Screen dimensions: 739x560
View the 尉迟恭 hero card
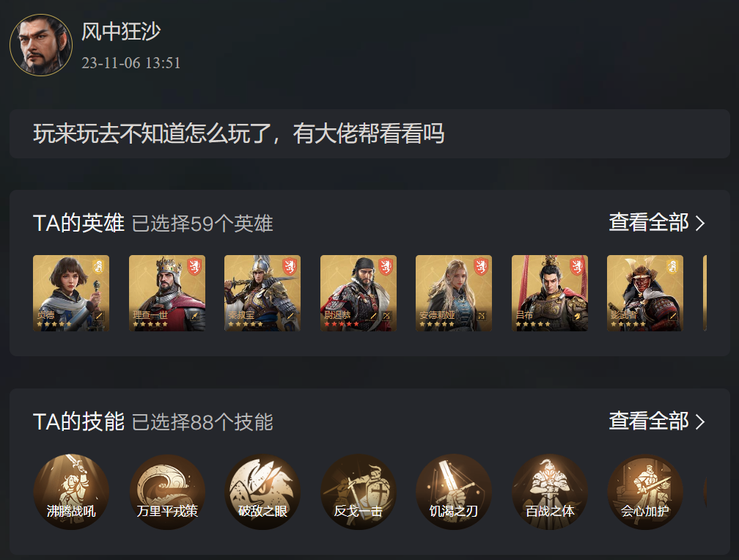click(359, 293)
